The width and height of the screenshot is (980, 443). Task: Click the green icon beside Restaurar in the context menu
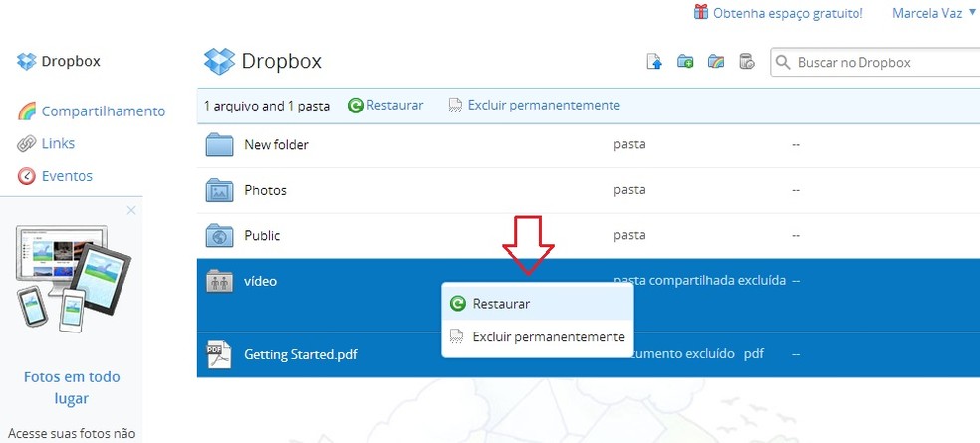[x=457, y=304]
